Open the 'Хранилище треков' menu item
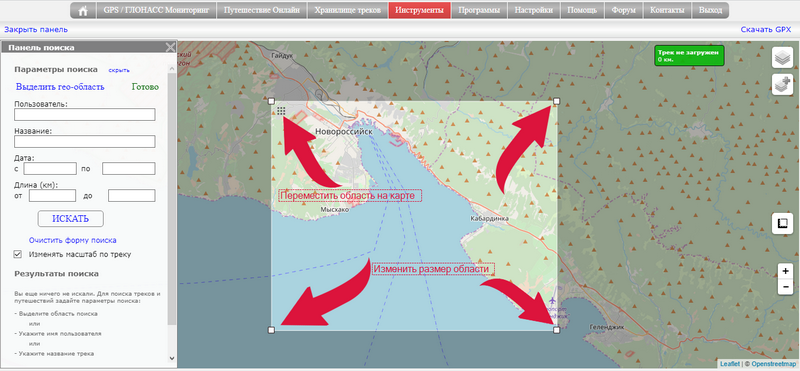The width and height of the screenshot is (800, 371). (347, 10)
